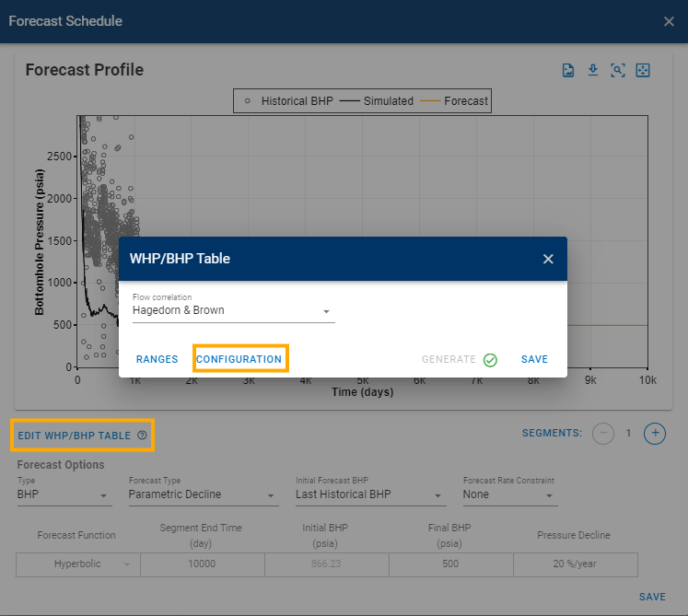Click help icon beside EDIT WHP/BHP TABLE
Screen dimensions: 688x616
[x=142, y=436]
